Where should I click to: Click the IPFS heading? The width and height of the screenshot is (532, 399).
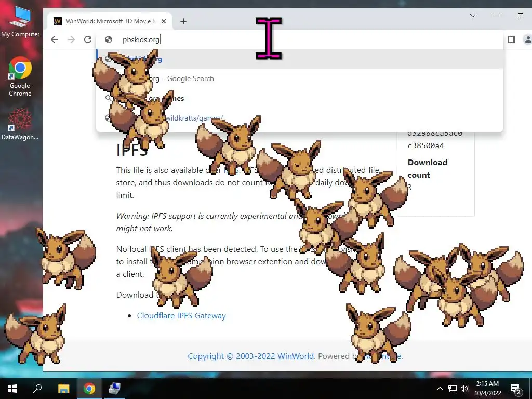point(132,150)
